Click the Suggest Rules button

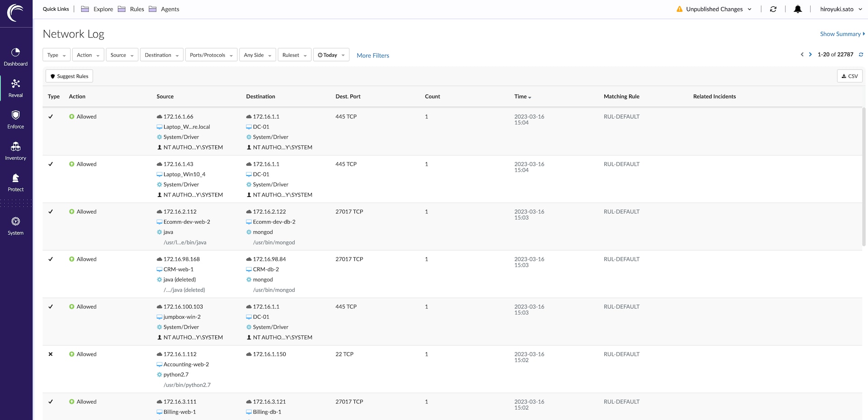(x=69, y=76)
